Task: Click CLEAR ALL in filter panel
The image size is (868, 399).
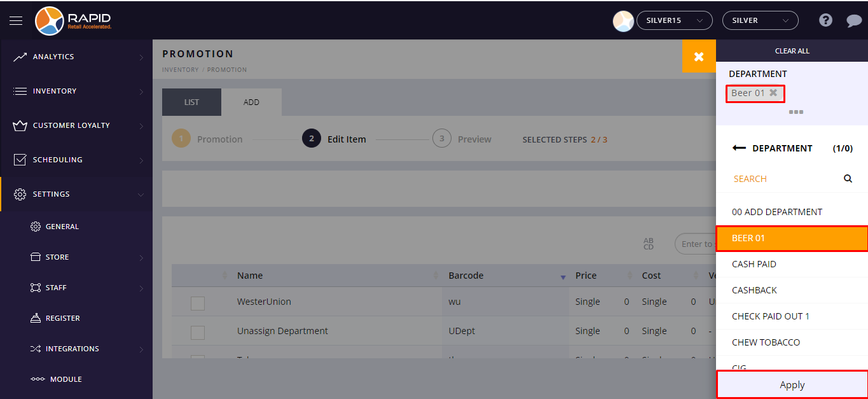Action: pyautogui.click(x=792, y=51)
